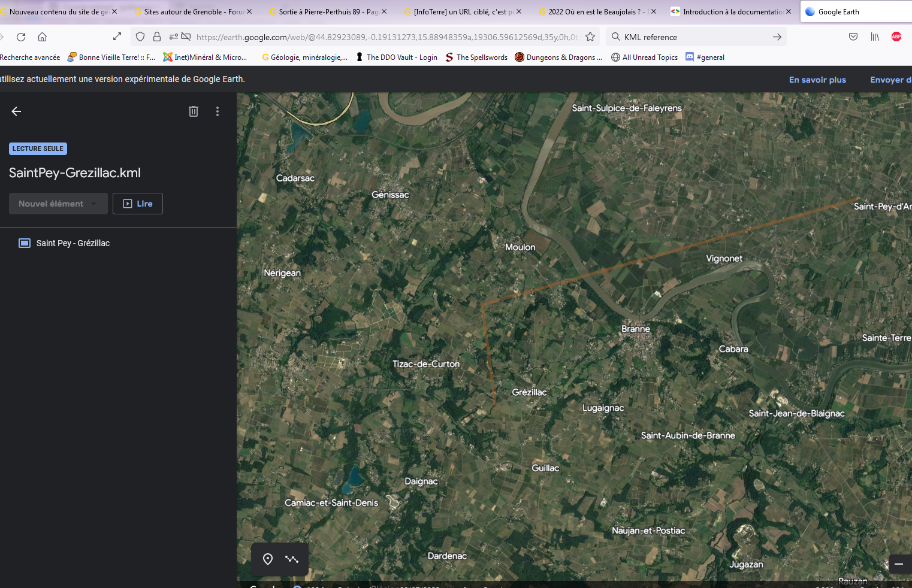Zoom out with the map minus button
Viewport: 912px width, 588px height.
[x=899, y=564]
